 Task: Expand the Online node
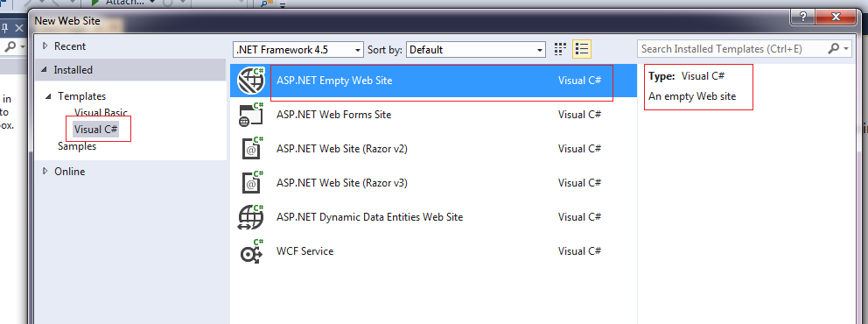tap(45, 171)
